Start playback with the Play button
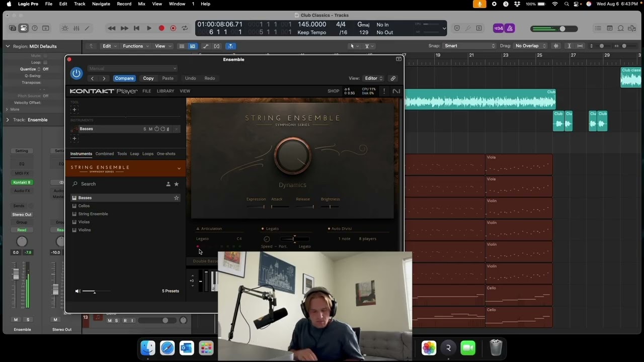The width and height of the screenshot is (644, 362). [149, 28]
